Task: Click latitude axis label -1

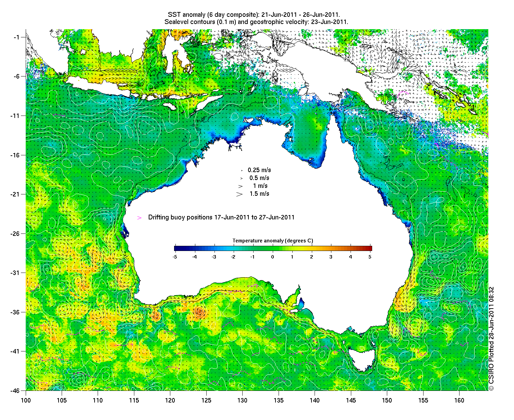Action: [17, 37]
